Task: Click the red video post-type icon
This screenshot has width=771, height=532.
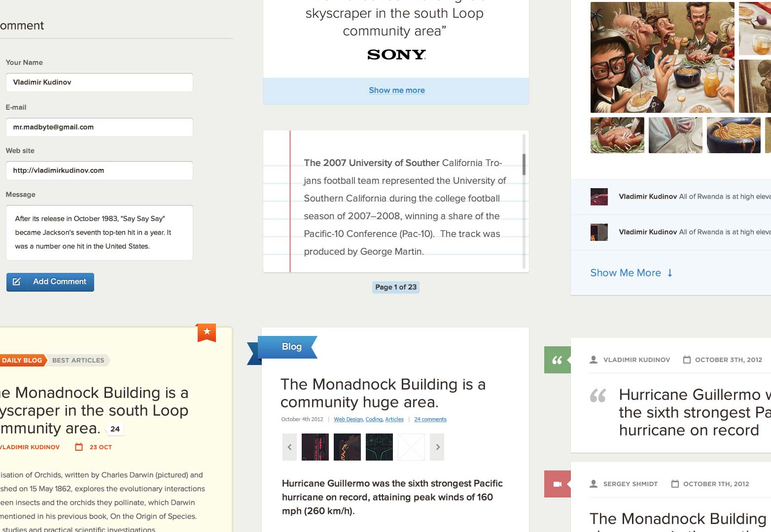Action: [x=558, y=484]
